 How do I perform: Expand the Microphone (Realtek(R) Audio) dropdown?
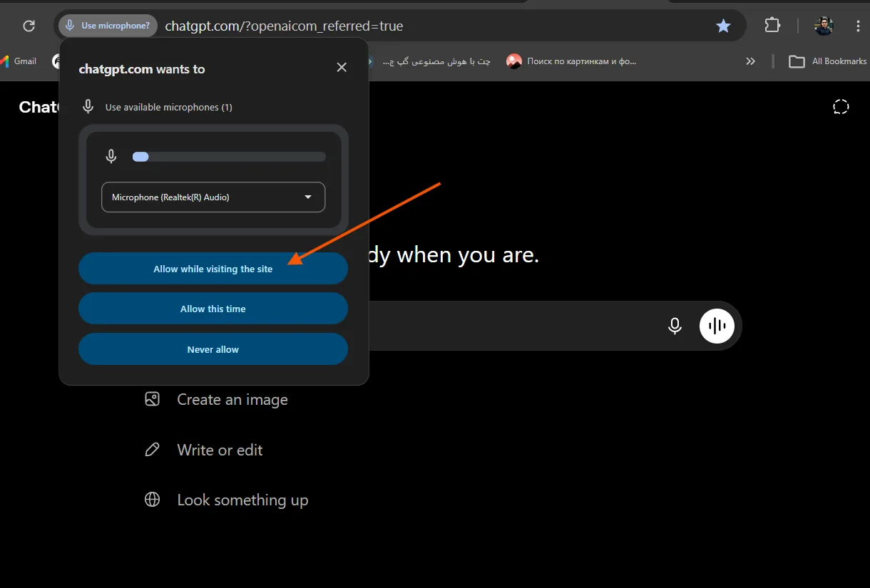(x=213, y=197)
